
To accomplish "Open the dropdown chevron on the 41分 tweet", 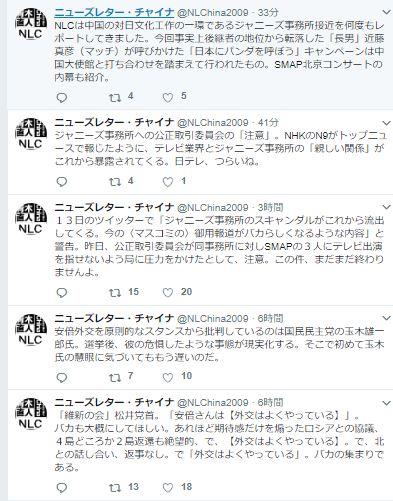I will tap(386, 123).
